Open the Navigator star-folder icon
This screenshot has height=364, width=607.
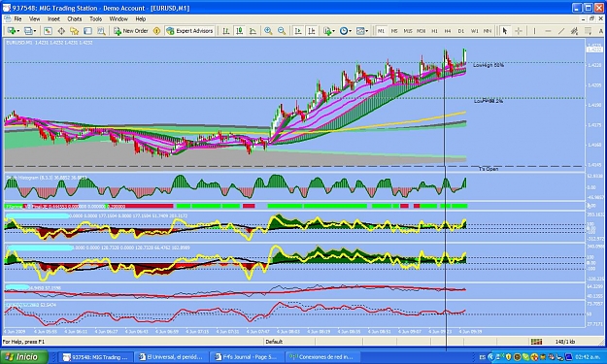[75, 31]
